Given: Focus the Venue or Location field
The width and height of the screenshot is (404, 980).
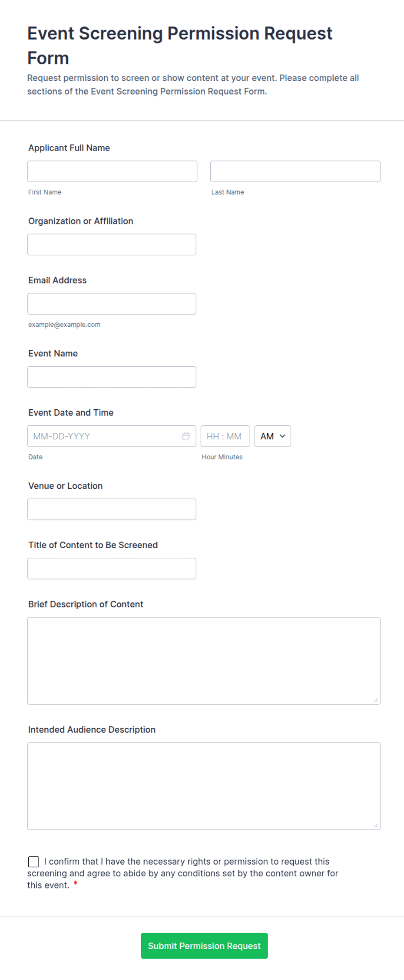Looking at the screenshot, I should (112, 509).
